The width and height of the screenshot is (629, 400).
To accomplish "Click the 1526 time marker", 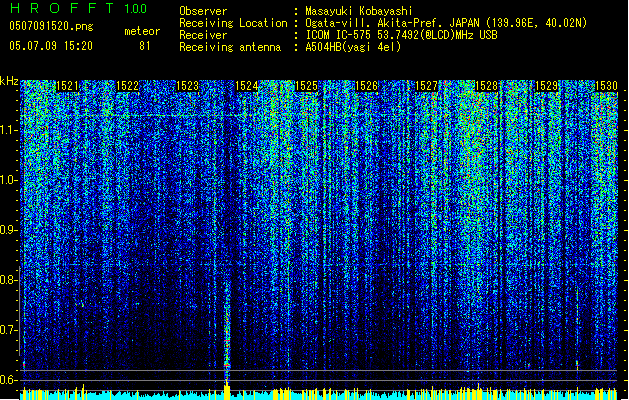I will pos(367,86).
